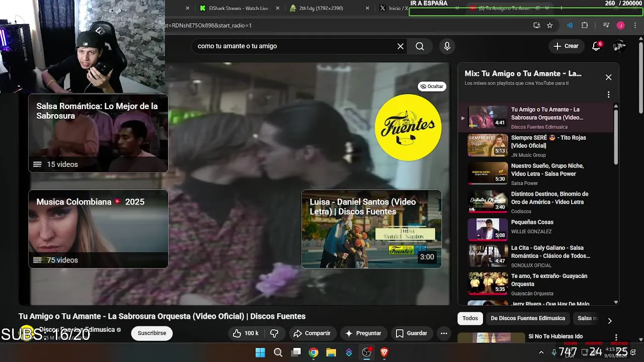
Task: Start voice search with the microphone
Action: (447, 46)
